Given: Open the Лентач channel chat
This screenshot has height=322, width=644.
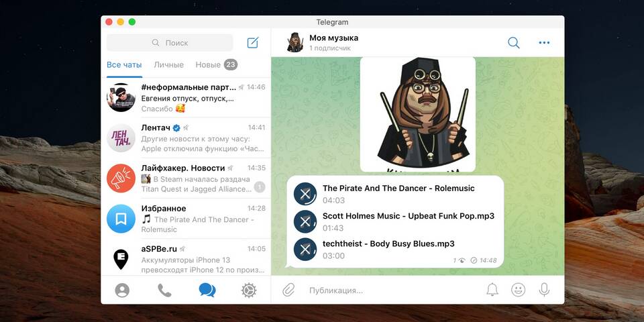Looking at the screenshot, I should pyautogui.click(x=186, y=138).
